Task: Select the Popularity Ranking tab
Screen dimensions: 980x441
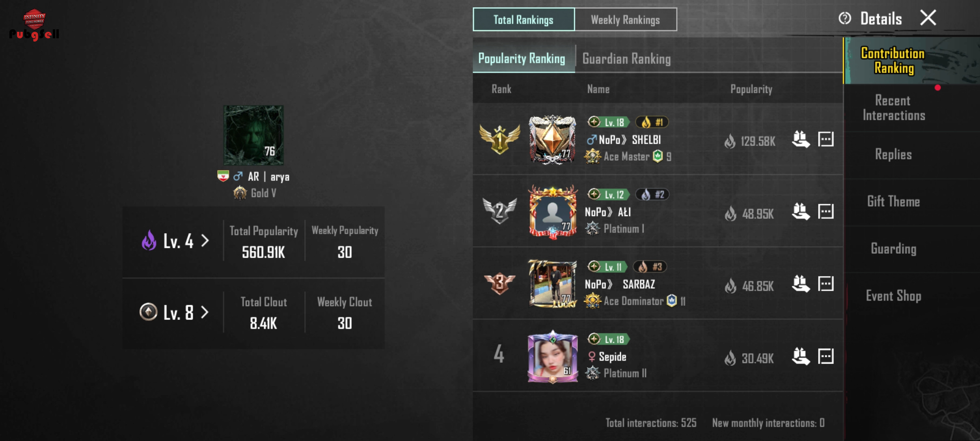Action: pos(521,59)
